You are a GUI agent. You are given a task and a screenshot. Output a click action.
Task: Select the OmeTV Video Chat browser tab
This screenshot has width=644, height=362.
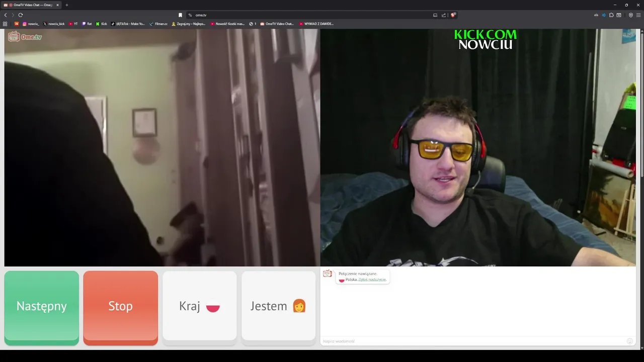pyautogui.click(x=31, y=5)
